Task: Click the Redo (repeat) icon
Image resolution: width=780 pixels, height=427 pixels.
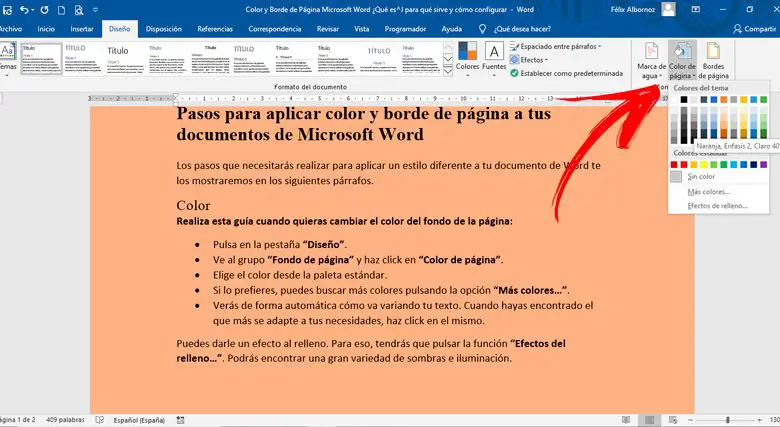Action: point(44,10)
